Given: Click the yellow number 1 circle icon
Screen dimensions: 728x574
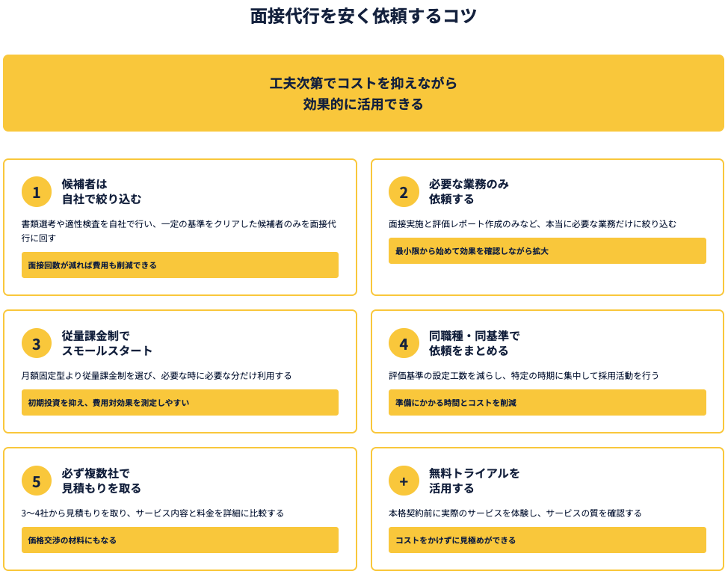Looking at the screenshot, I should pos(37,192).
